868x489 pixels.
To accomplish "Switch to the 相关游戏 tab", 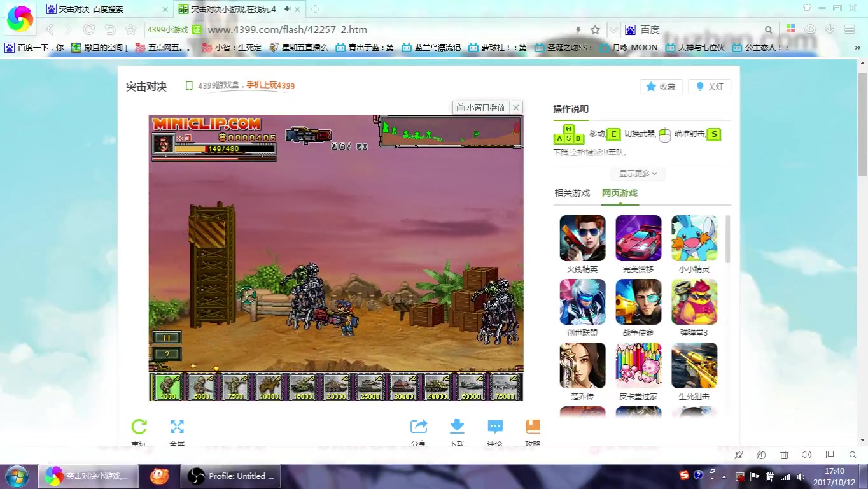I will pos(572,193).
